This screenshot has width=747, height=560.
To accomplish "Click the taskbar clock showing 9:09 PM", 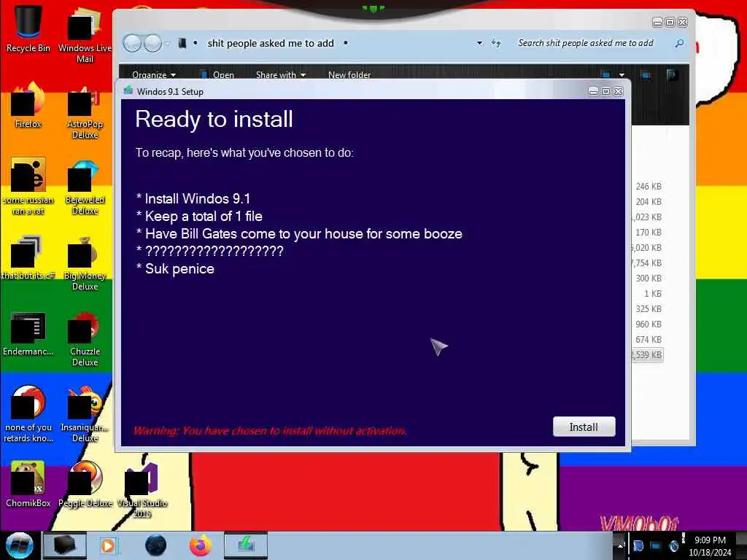I will (710, 545).
